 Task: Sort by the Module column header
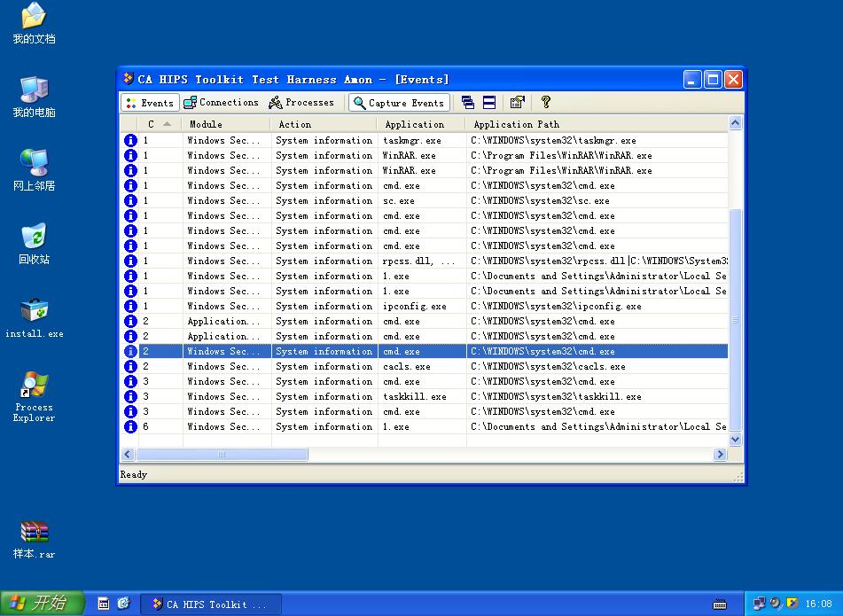[x=226, y=124]
